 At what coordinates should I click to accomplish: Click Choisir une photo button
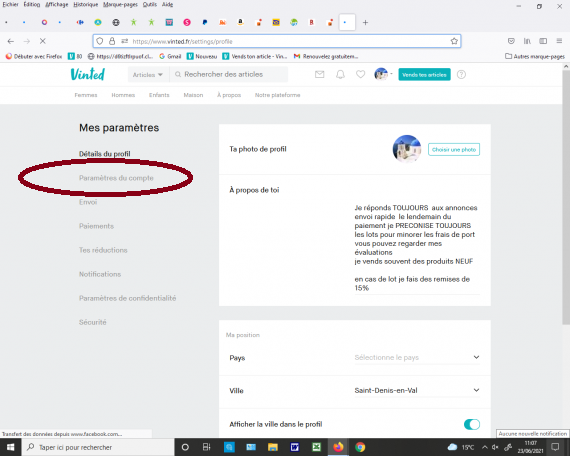click(454, 149)
